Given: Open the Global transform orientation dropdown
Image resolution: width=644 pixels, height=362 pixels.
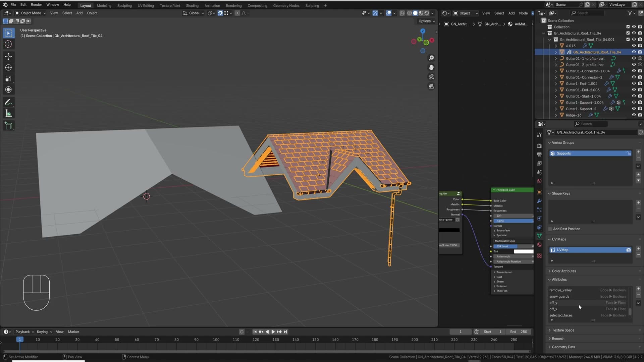Looking at the screenshot, I should click(x=194, y=13).
